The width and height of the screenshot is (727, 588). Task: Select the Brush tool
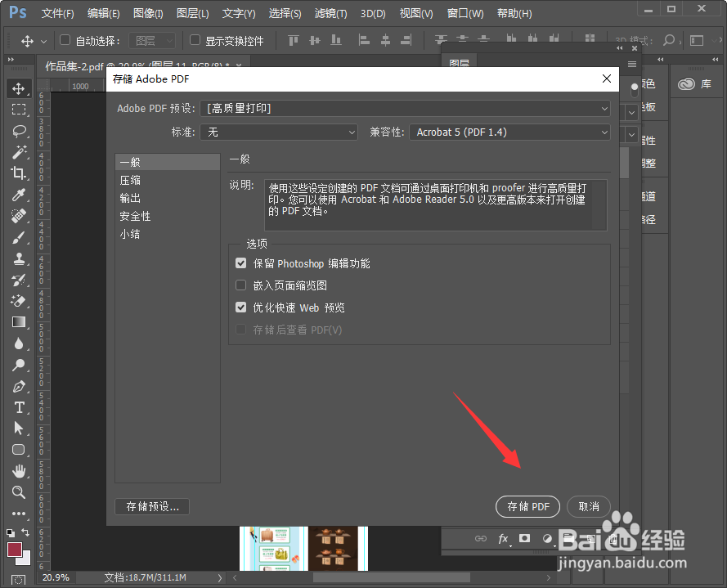pos(19,237)
